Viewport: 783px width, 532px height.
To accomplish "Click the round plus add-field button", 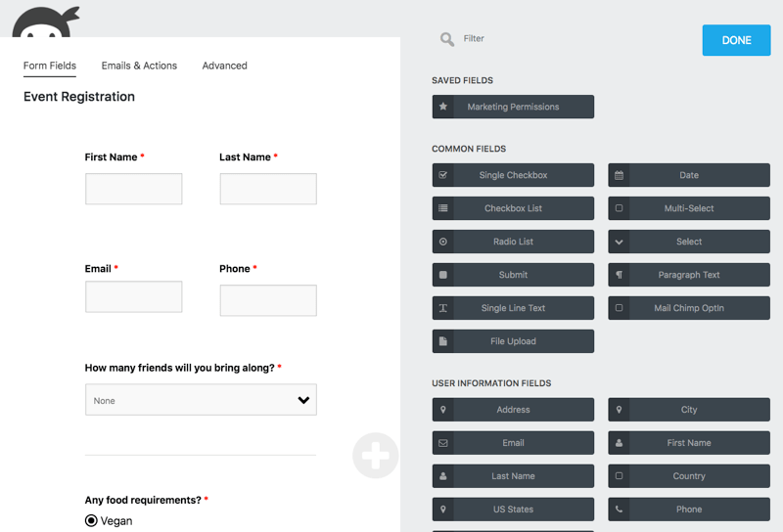I will [376, 455].
